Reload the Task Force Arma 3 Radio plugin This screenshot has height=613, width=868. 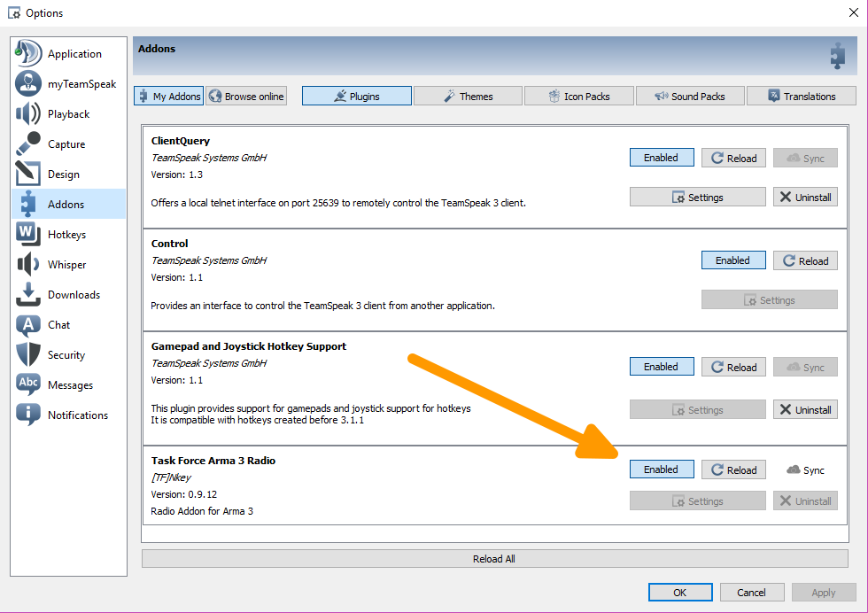tap(733, 469)
